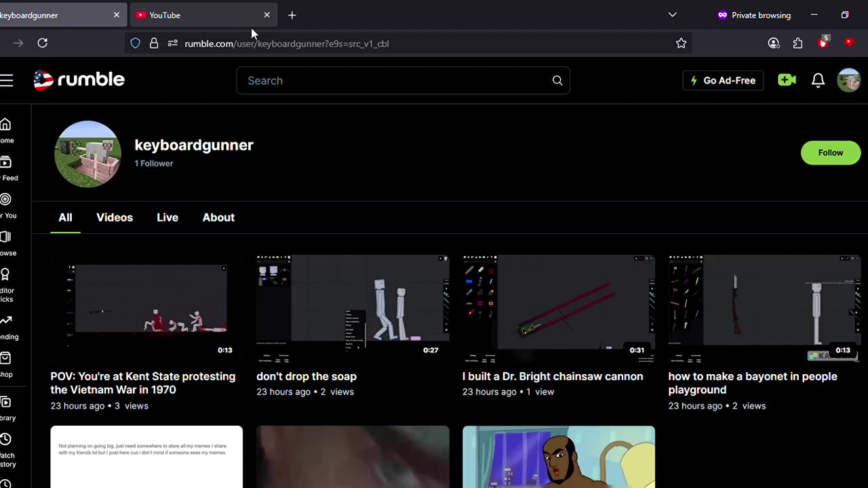
Task: Open the 0:27 soap video thumbnail
Action: (x=353, y=309)
